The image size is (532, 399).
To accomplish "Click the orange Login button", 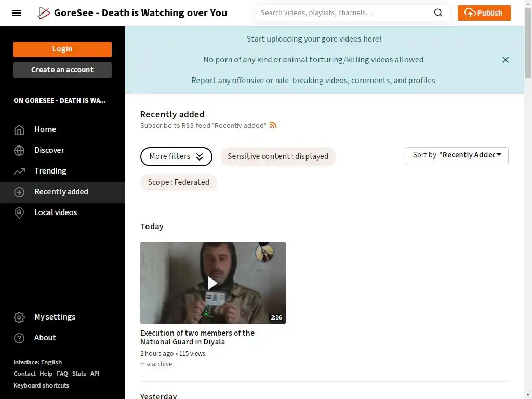I will click(62, 49).
